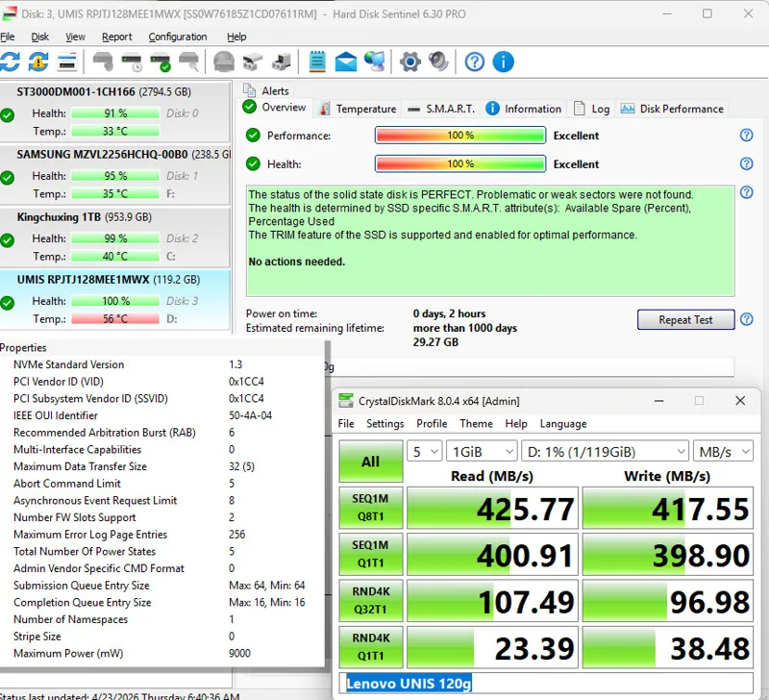Switch to the Information tab
This screenshot has height=700, width=769.
coord(524,109)
